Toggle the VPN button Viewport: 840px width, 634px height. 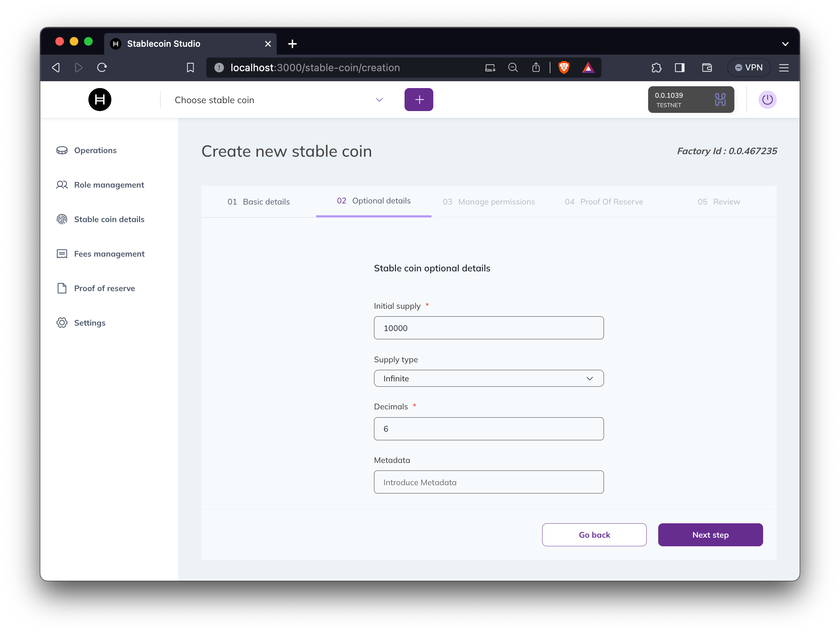(748, 68)
